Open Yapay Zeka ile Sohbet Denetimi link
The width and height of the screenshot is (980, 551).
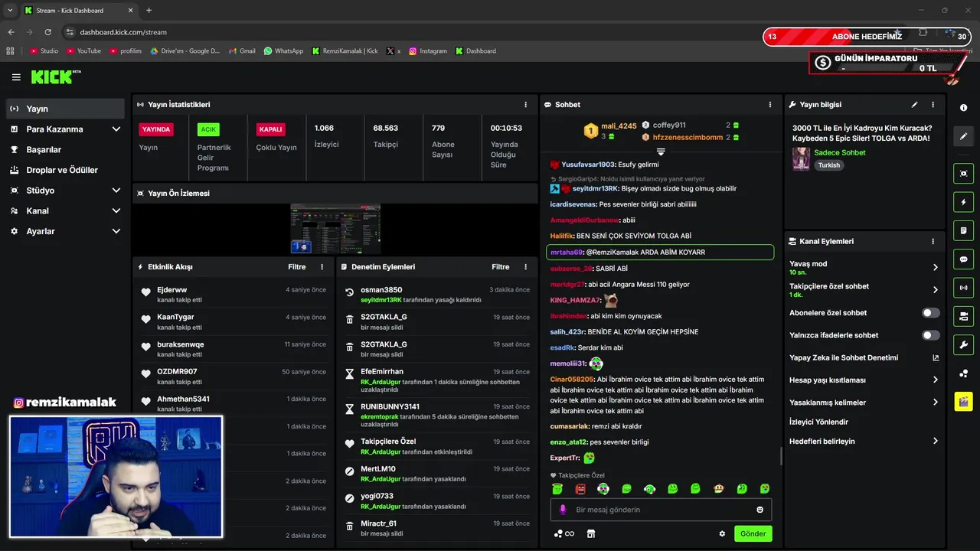click(x=864, y=357)
